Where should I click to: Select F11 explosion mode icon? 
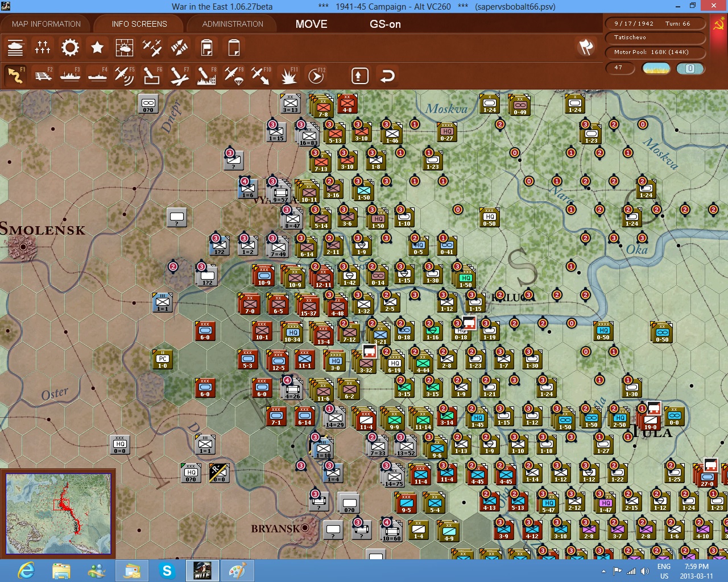pos(288,76)
